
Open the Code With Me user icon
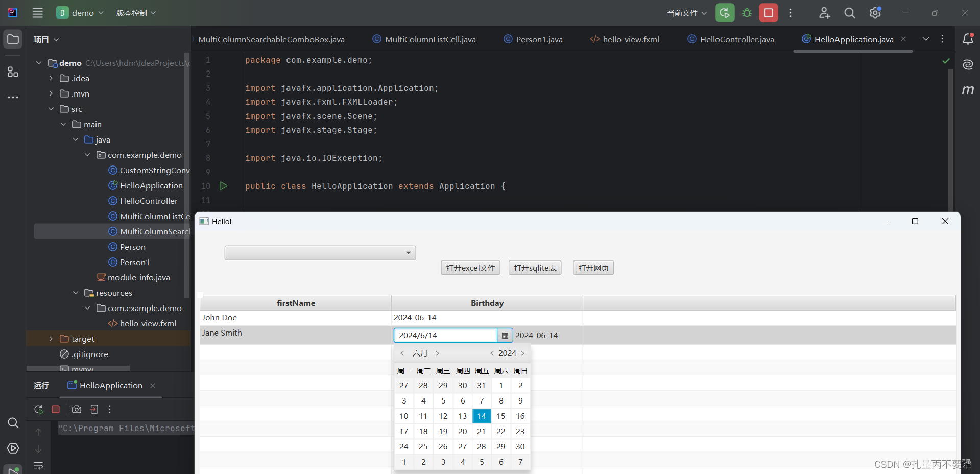point(824,13)
